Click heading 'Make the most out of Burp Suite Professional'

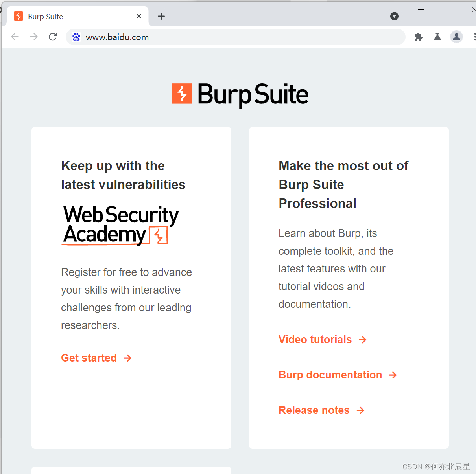point(343,185)
